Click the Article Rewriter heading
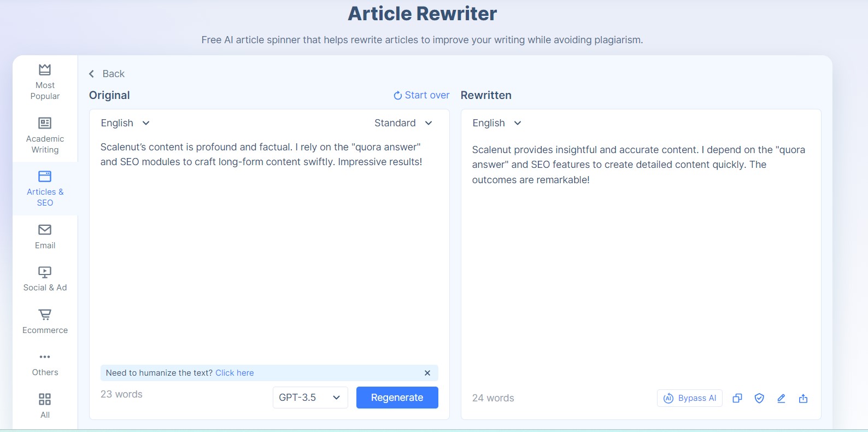 click(x=423, y=14)
